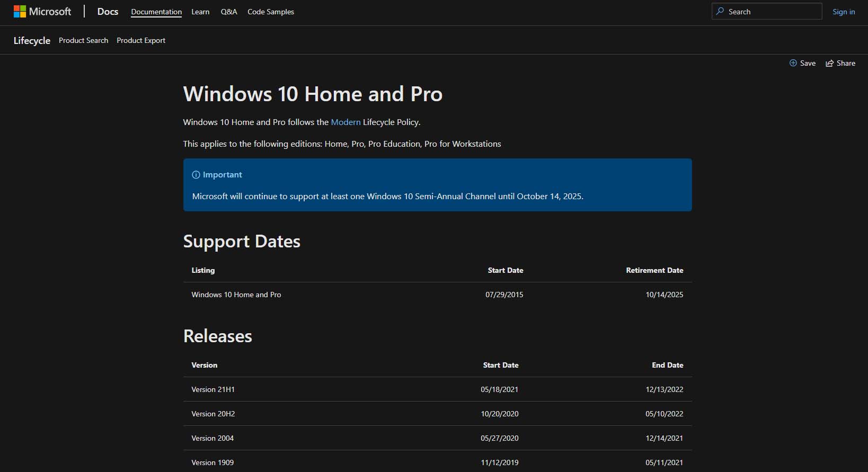
Task: Click the Save plus-circle icon
Action: click(793, 63)
